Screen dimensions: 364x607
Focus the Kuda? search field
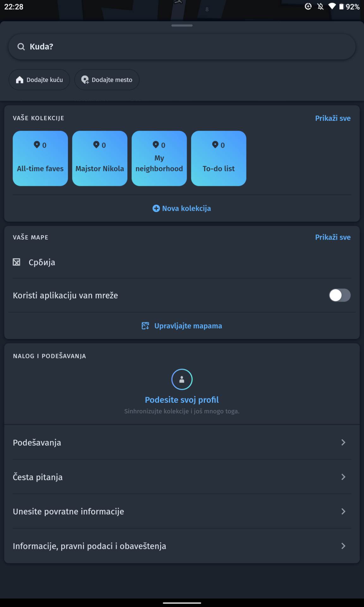coord(182,47)
